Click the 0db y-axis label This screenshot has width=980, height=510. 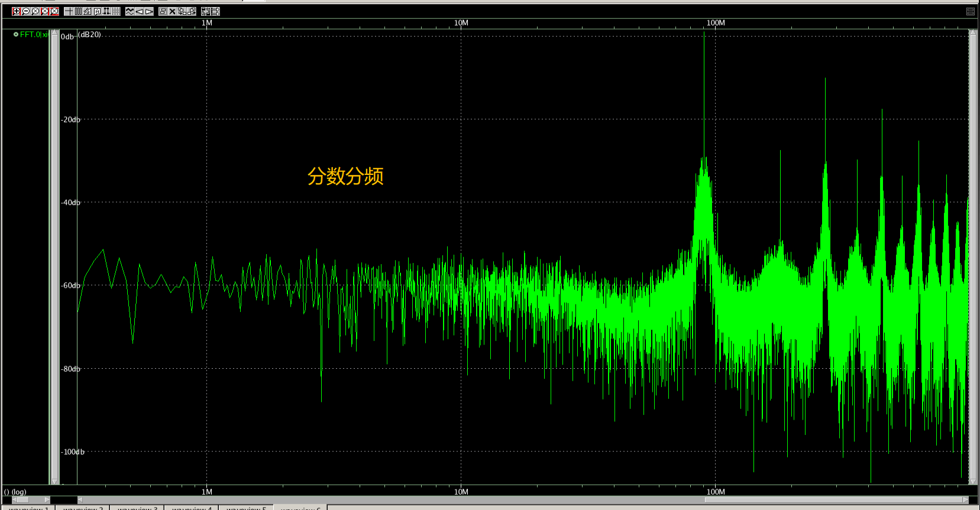[67, 37]
